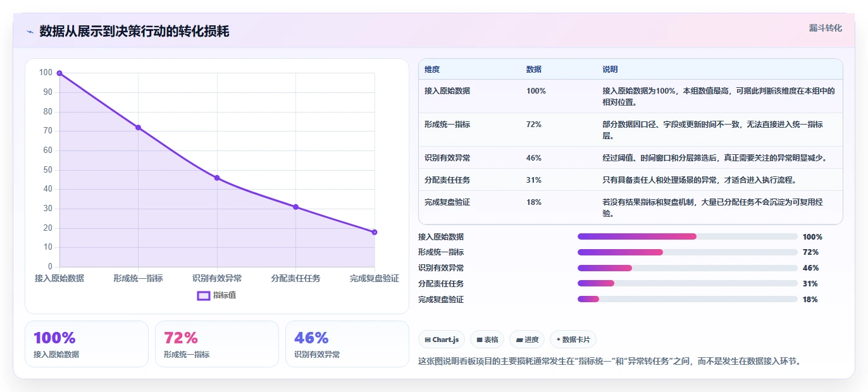Click the 46% cell in the table

coord(534,158)
